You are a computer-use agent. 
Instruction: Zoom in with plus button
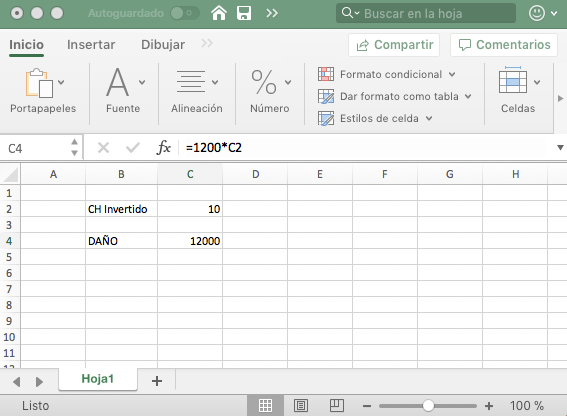coord(489,406)
